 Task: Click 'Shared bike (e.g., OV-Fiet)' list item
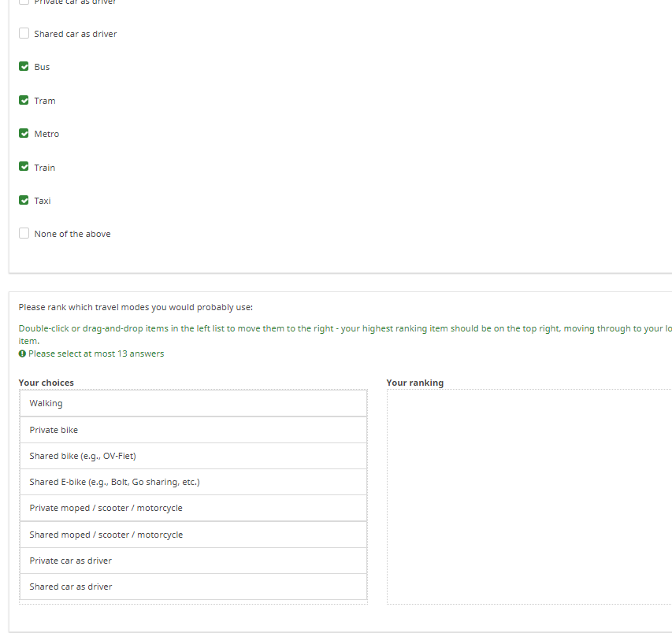193,456
